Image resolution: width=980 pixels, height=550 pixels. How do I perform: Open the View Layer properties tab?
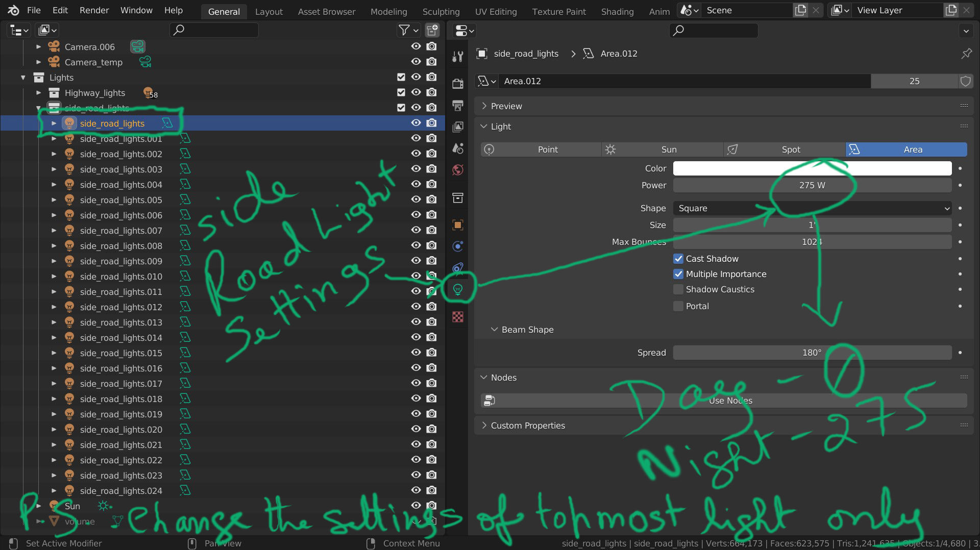coord(458,127)
